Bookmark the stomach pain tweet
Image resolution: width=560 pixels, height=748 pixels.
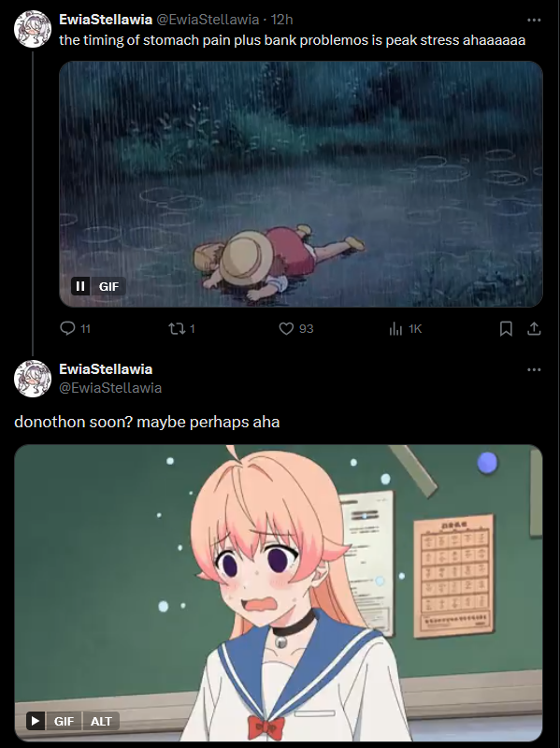click(x=506, y=328)
